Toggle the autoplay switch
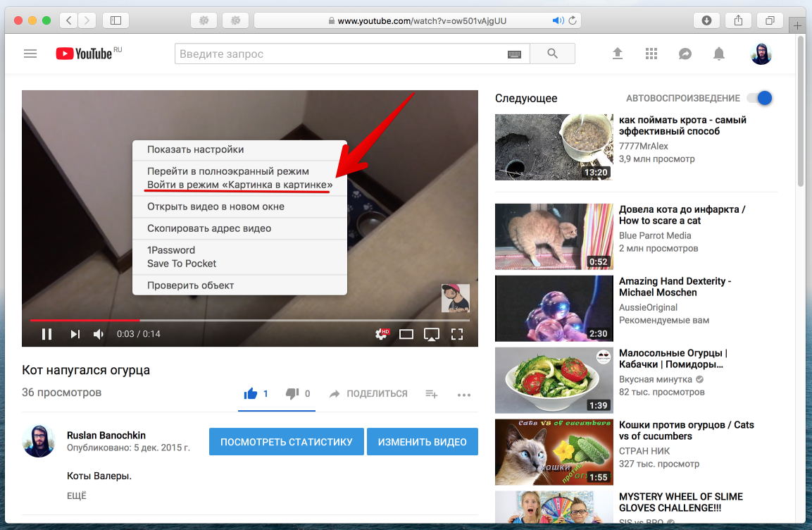Viewport: 812px width, 530px height. [760, 98]
